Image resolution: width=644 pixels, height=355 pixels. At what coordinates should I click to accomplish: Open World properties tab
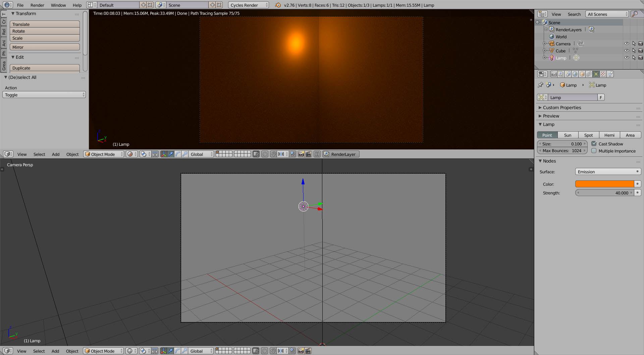point(575,74)
